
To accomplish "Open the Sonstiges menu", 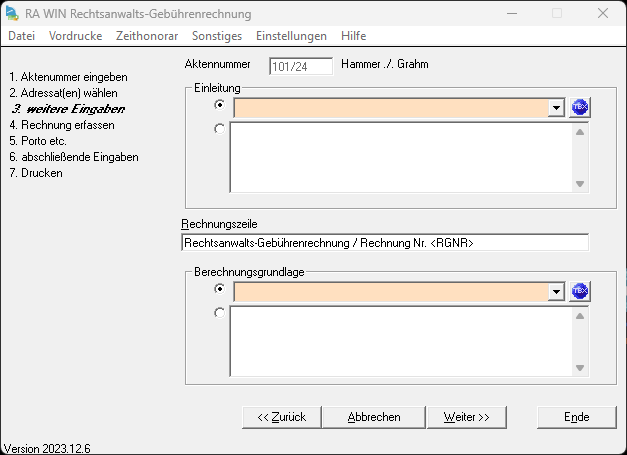I will [x=217, y=36].
